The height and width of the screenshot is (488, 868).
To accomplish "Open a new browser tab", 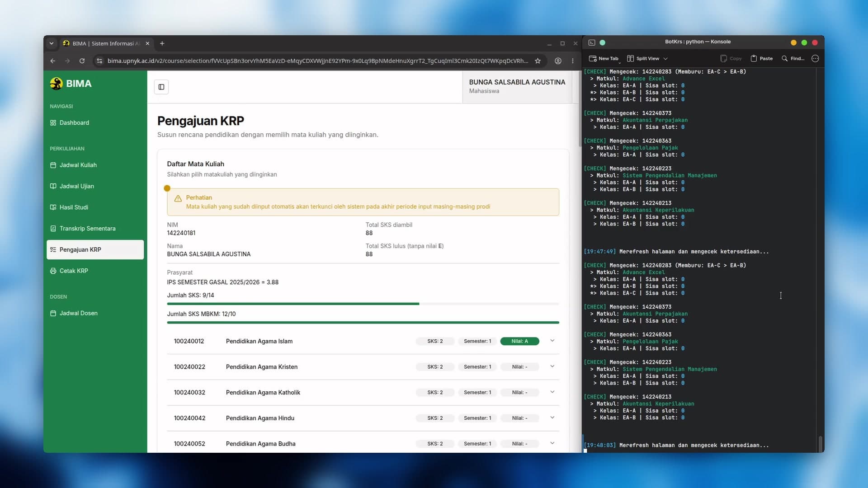I will click(x=162, y=43).
